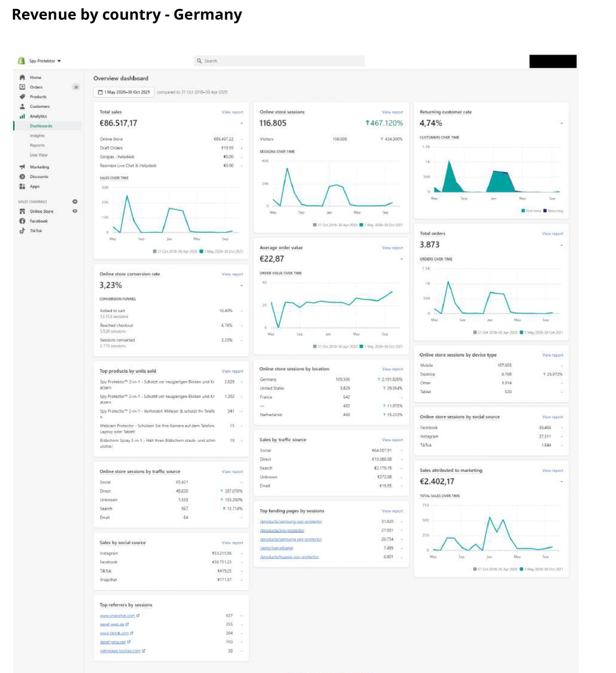Viewport: 616px width, 673px height.
Task: View report for Sales attributed to marketing
Action: point(552,470)
